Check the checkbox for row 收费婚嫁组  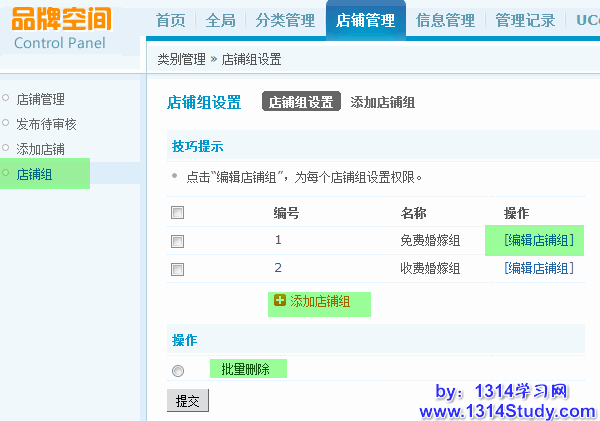coord(177,269)
